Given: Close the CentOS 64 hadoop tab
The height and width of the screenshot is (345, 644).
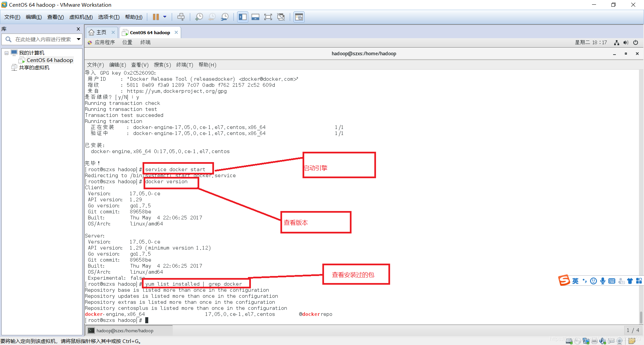Looking at the screenshot, I should point(176,32).
